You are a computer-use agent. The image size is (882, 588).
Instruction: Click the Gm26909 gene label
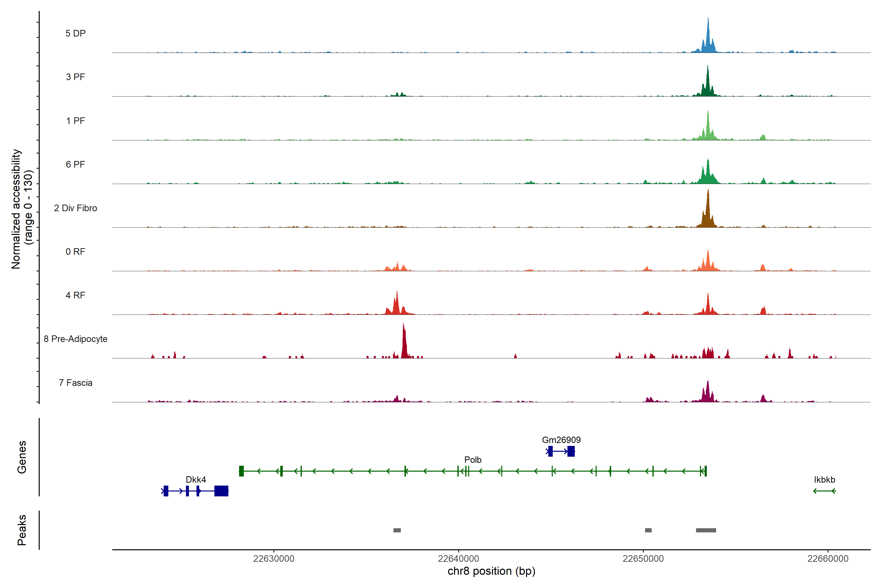tap(561, 440)
